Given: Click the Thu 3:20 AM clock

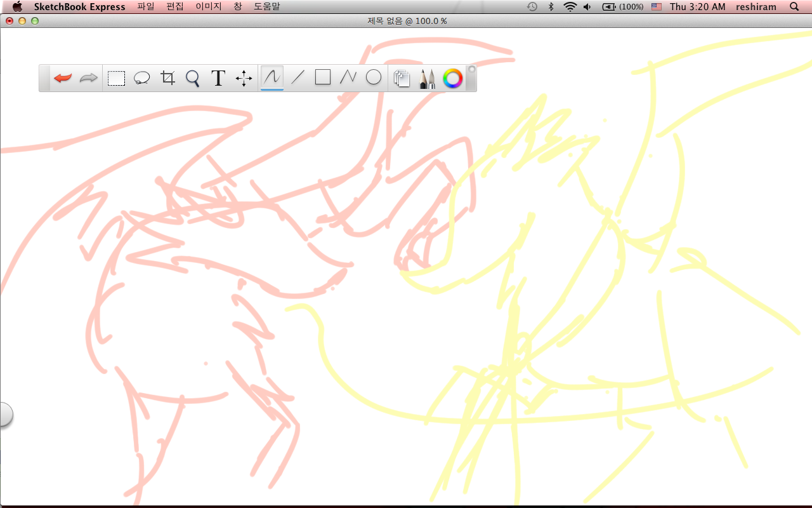Looking at the screenshot, I should [698, 6].
